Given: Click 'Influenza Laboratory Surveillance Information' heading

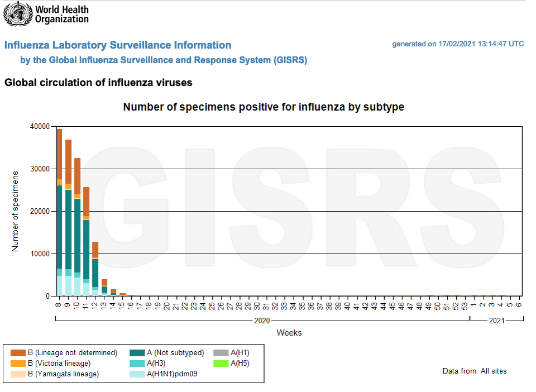Looking at the screenshot, I should coord(118,45).
